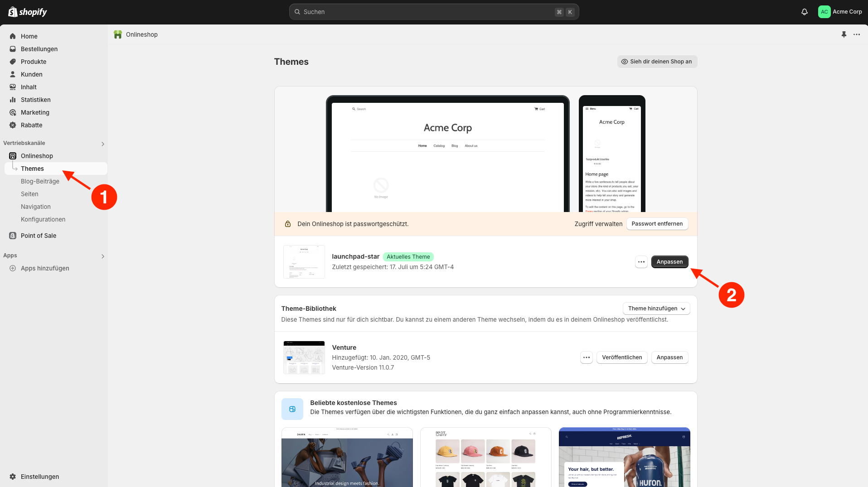This screenshot has height=487, width=868.
Task: Open Navigation in the sidebar
Action: click(36, 207)
